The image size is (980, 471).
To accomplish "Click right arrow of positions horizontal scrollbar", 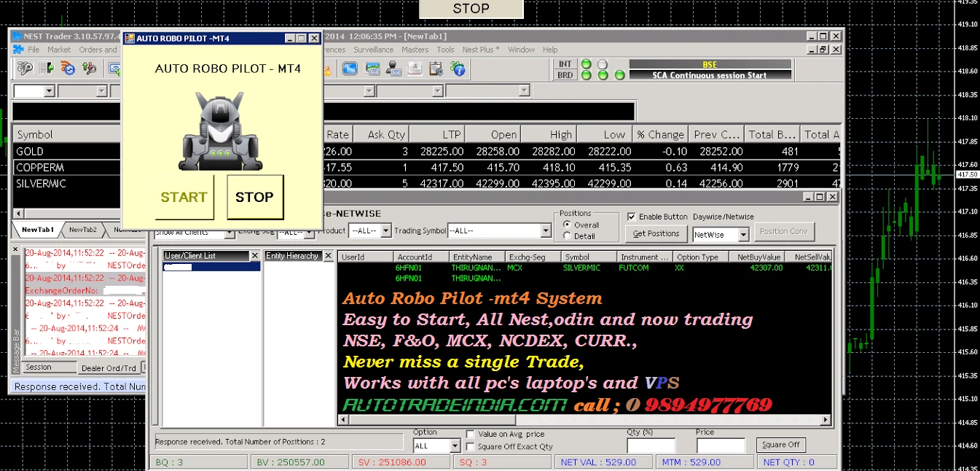I will pyautogui.click(x=825, y=420).
